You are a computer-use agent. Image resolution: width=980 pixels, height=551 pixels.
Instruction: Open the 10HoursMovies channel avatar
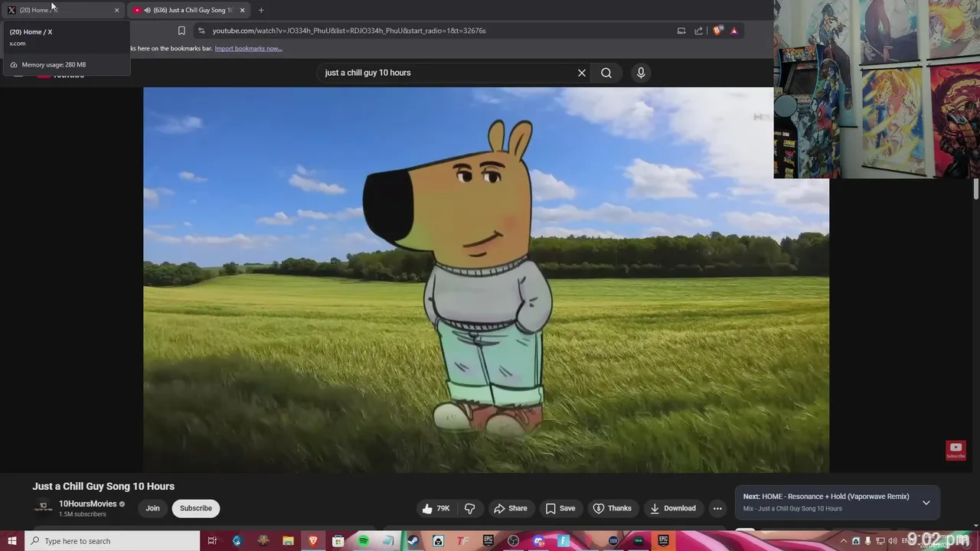click(44, 508)
